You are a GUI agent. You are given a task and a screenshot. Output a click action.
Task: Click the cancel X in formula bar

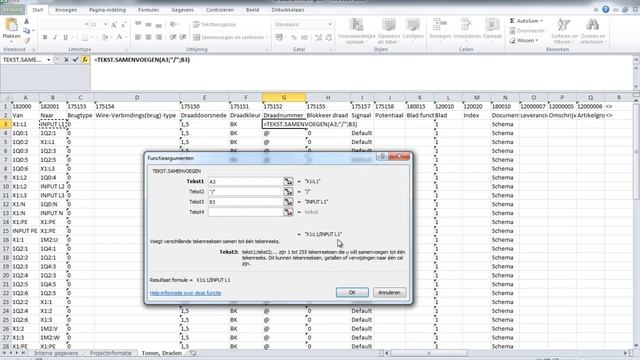[x=66, y=60]
